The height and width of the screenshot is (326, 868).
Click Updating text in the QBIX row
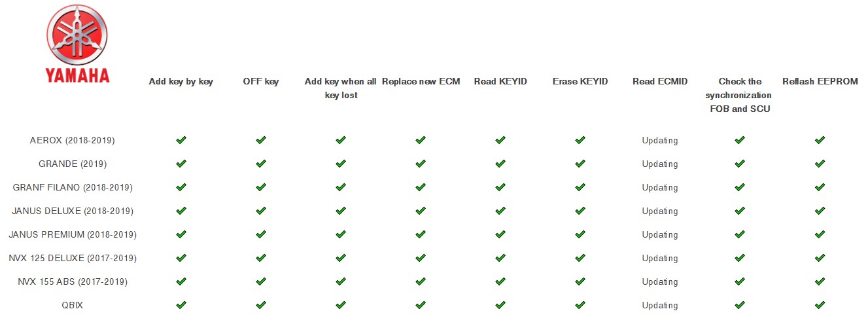pyautogui.click(x=660, y=306)
